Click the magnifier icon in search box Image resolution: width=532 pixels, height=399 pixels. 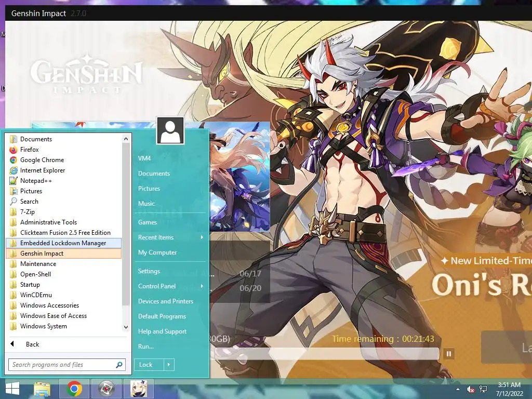click(119, 365)
